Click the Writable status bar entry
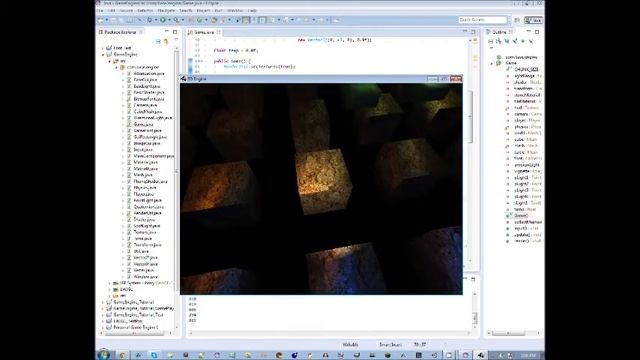The height and width of the screenshot is (360, 640). click(x=350, y=345)
